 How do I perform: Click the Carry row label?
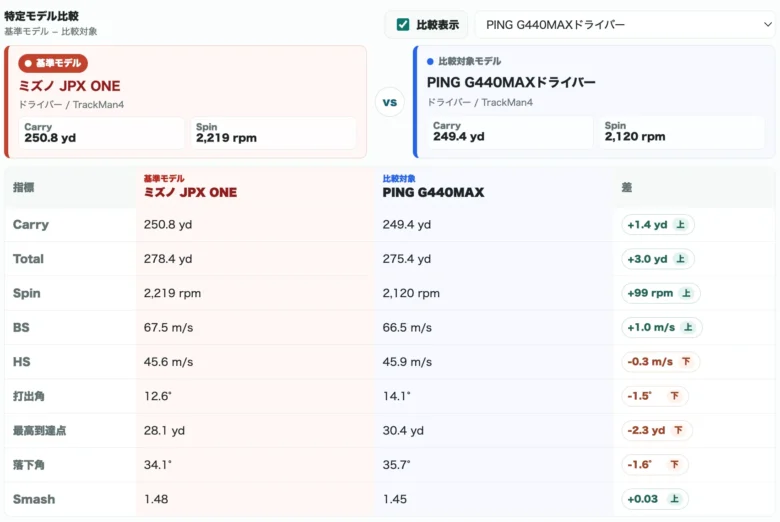point(31,224)
